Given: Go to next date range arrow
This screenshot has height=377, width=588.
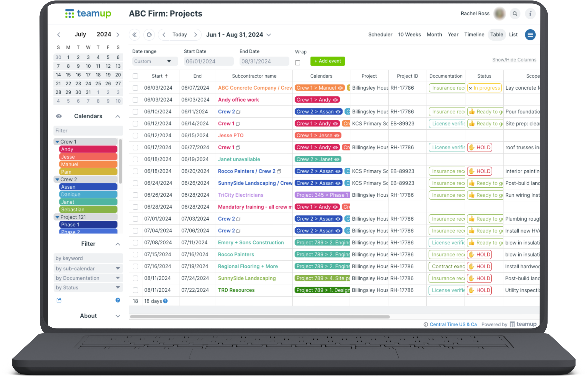Looking at the screenshot, I should tap(195, 35).
